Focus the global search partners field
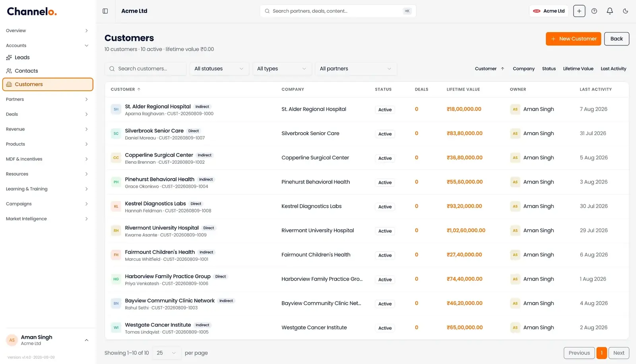The height and width of the screenshot is (364, 636). [x=338, y=11]
